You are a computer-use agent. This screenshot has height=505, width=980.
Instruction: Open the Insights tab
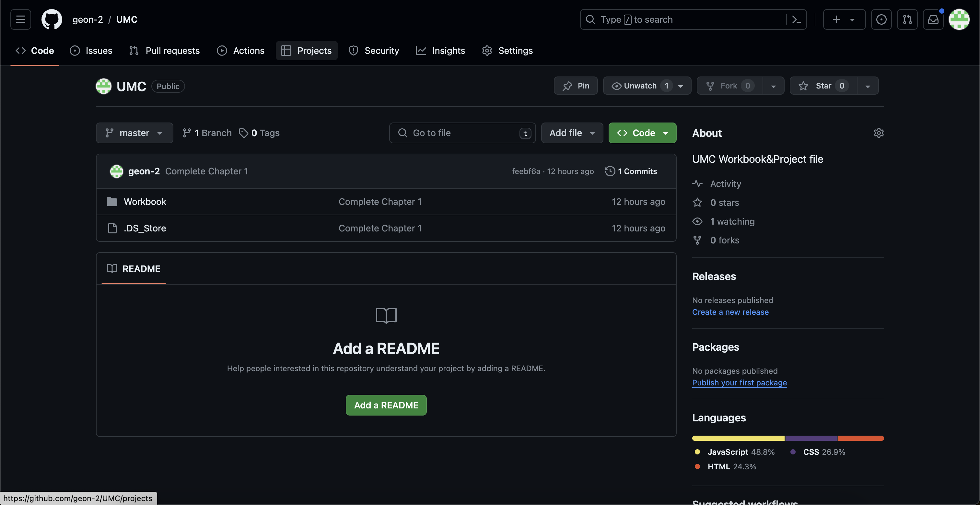click(440, 51)
